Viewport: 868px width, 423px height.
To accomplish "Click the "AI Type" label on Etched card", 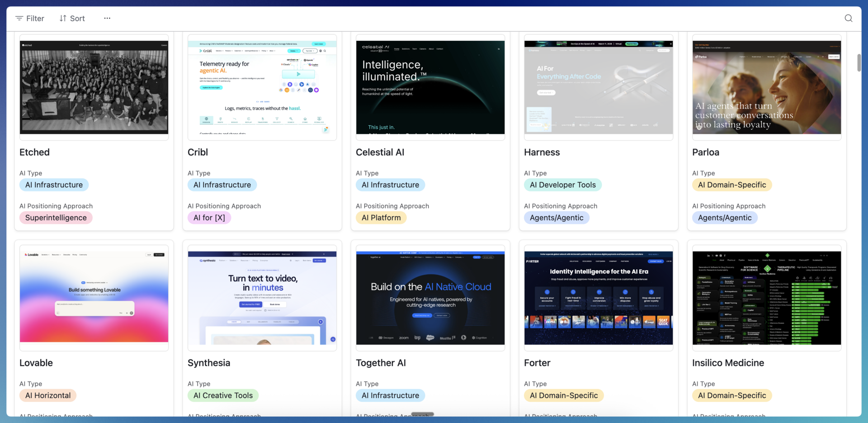I will pyautogui.click(x=31, y=173).
